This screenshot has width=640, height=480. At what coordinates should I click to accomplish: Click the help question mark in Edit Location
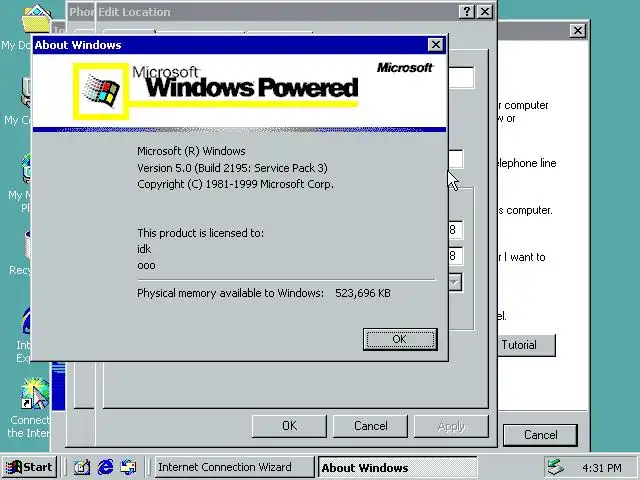click(467, 12)
